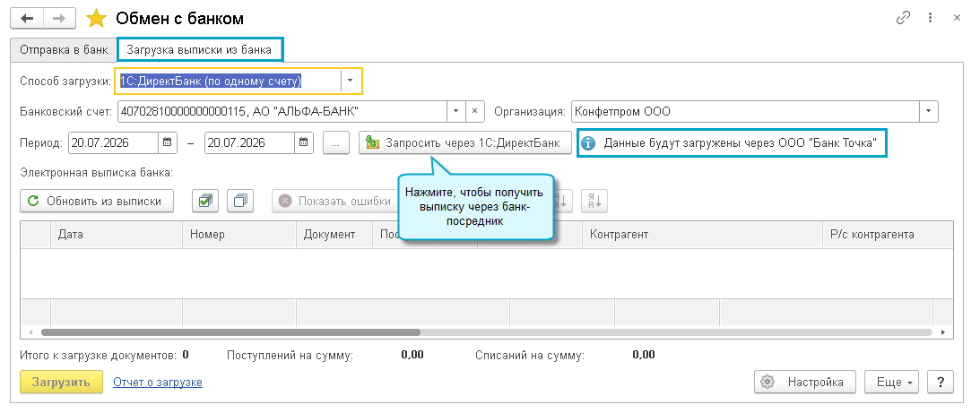Click the Дата column header
Screen dimensions: 980x413
pos(117,235)
